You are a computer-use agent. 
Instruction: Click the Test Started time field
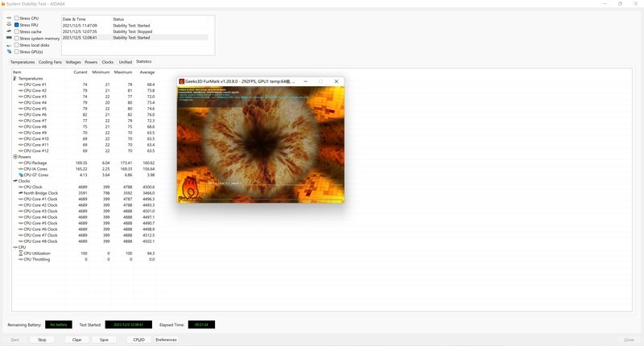[128, 324]
